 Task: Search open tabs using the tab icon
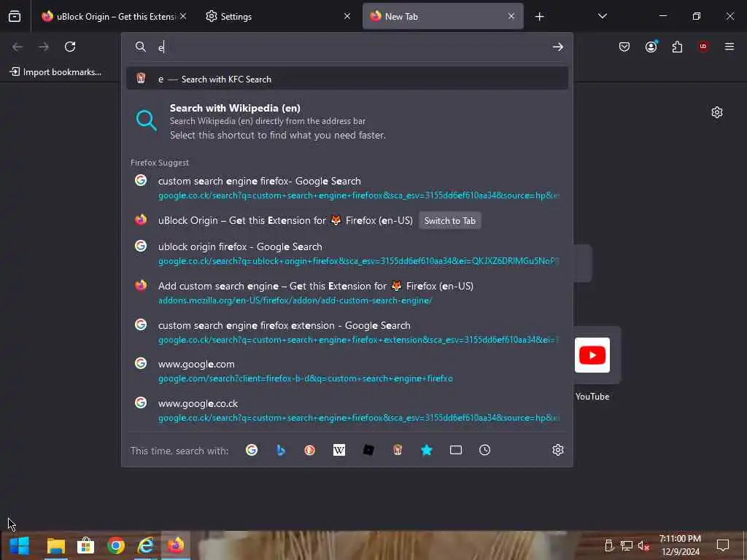click(456, 450)
